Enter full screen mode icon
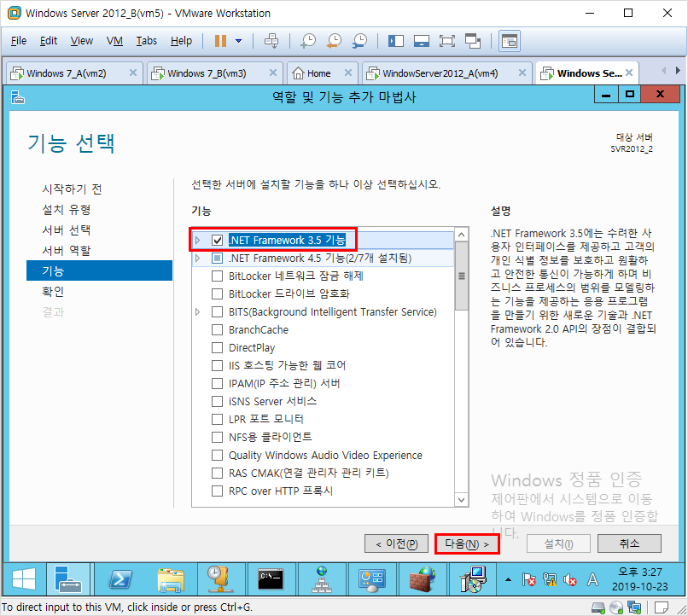The image size is (688, 616). point(447,41)
